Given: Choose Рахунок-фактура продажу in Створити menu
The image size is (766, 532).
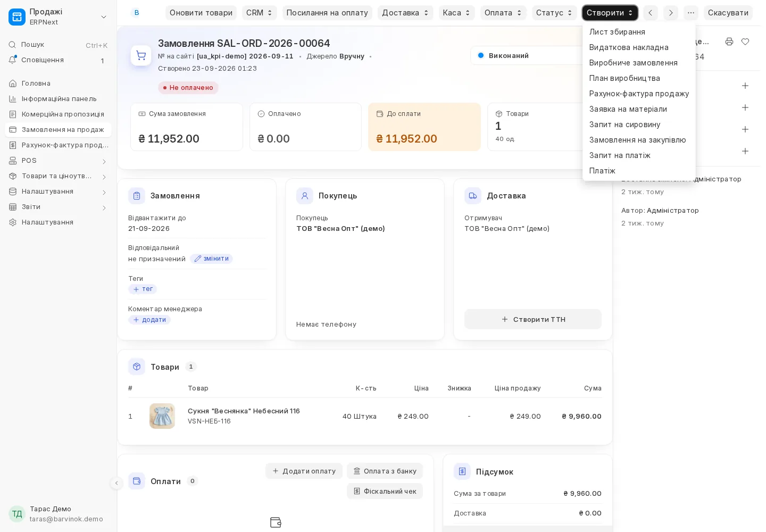Looking at the screenshot, I should click(x=639, y=94).
